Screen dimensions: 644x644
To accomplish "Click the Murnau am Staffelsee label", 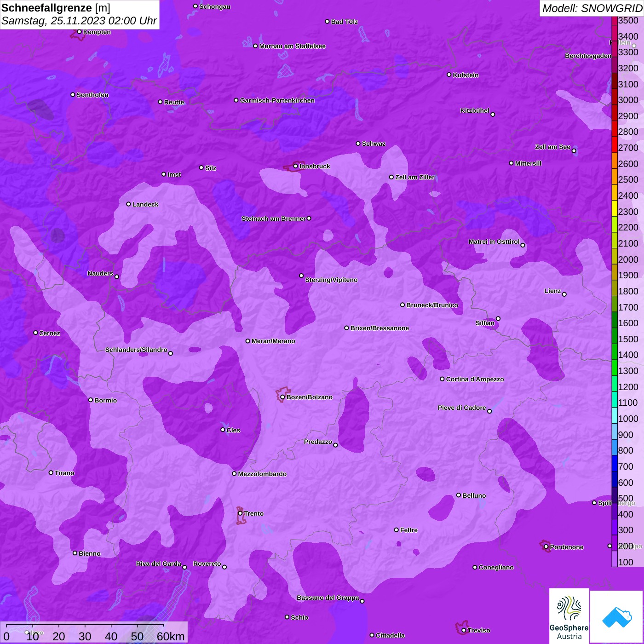I will [x=293, y=46].
